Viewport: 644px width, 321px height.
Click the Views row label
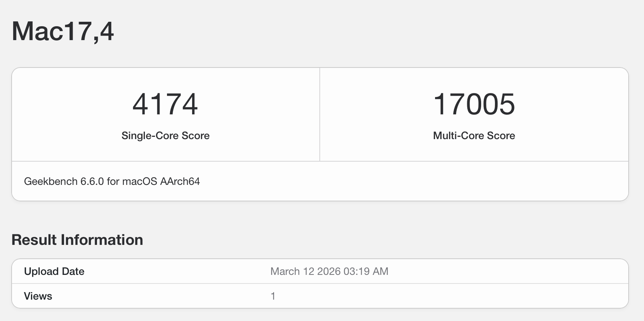(x=38, y=296)
